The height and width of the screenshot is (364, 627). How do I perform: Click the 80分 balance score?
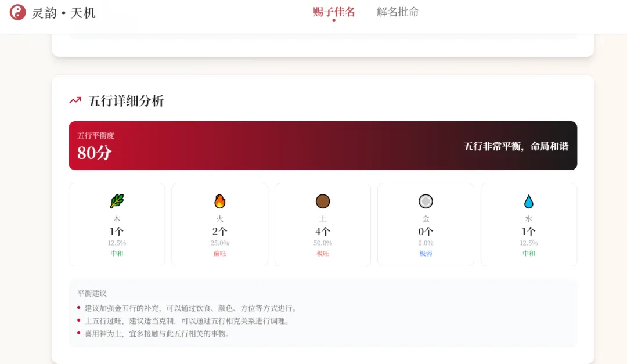(95, 153)
